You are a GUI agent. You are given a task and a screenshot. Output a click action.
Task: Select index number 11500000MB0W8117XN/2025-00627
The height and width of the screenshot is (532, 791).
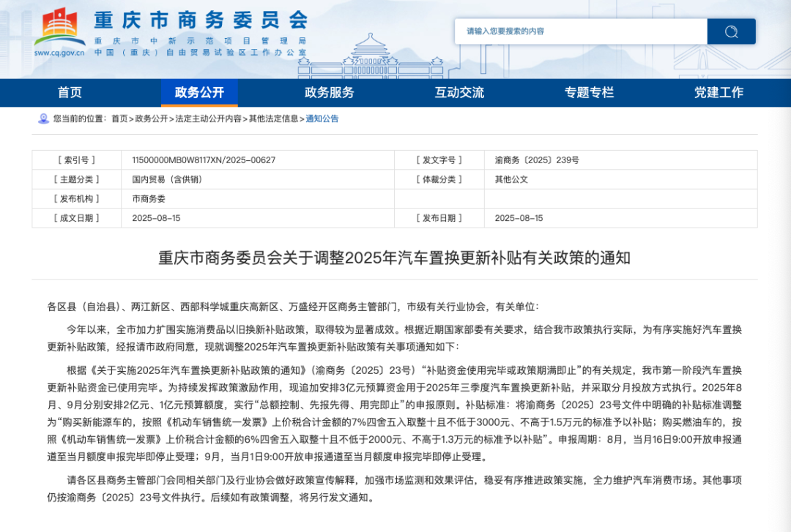pos(204,160)
